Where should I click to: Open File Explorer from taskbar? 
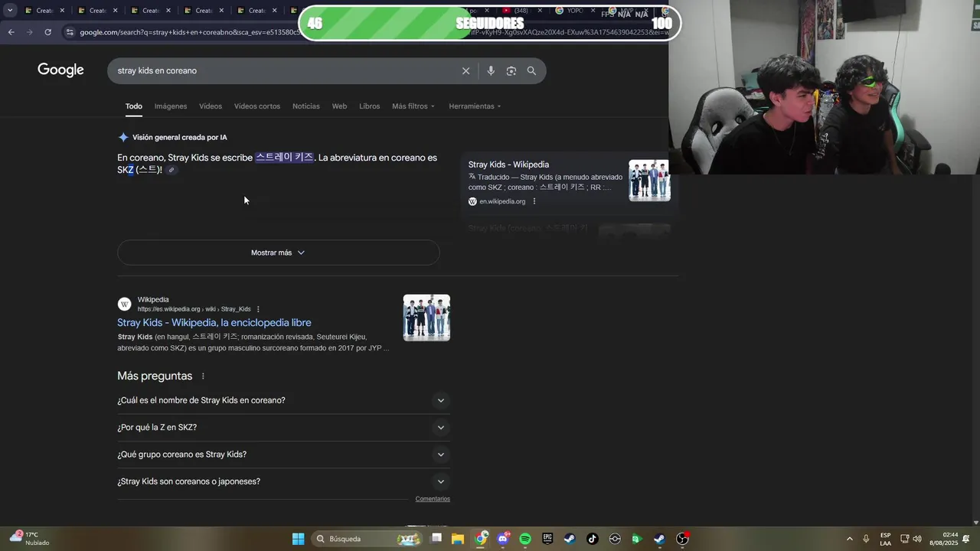pos(458,539)
